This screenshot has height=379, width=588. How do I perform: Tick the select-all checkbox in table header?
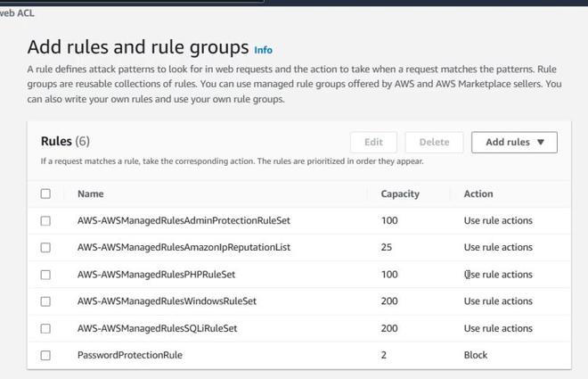45,194
